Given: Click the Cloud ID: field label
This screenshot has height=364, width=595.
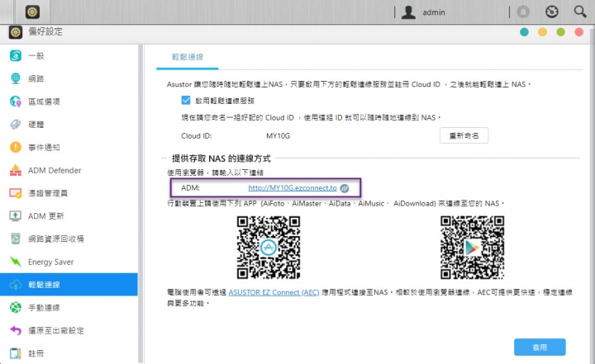Looking at the screenshot, I should [x=197, y=135].
